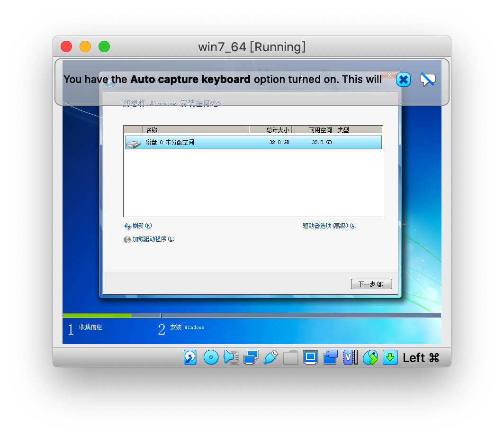504x437 pixels.
Task: Click the 总计大小 column header
Action: coord(270,129)
